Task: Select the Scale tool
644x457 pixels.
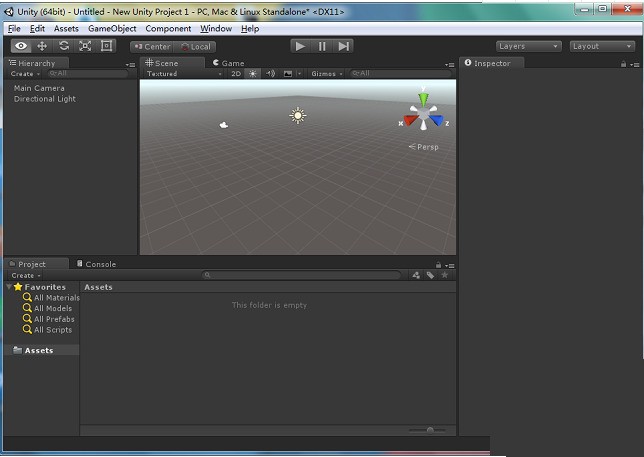Action: pos(85,46)
